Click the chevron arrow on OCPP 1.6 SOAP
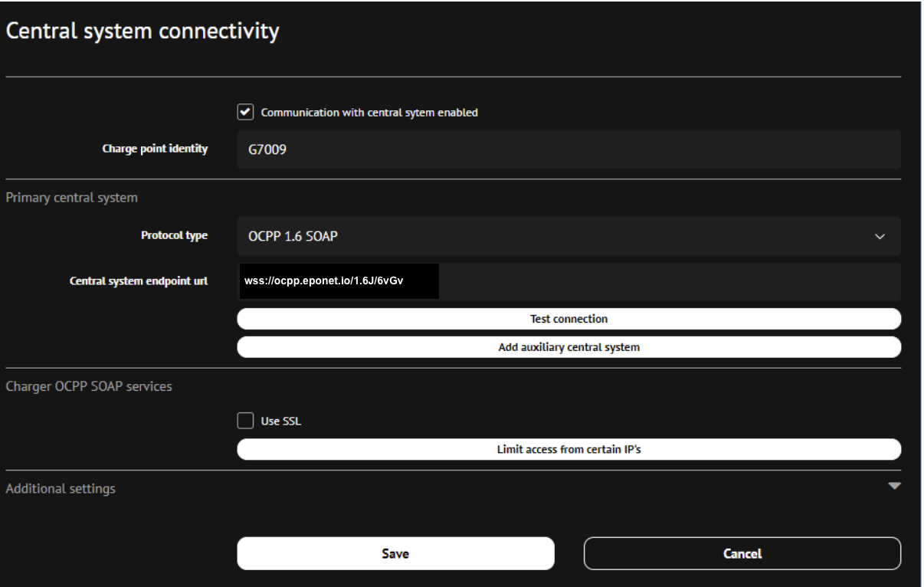 click(x=880, y=236)
